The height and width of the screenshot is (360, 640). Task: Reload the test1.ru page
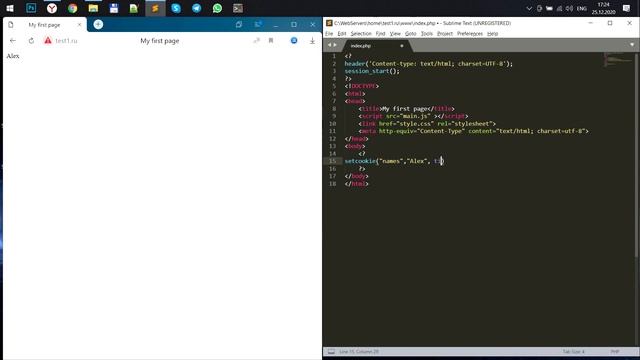coord(31,40)
